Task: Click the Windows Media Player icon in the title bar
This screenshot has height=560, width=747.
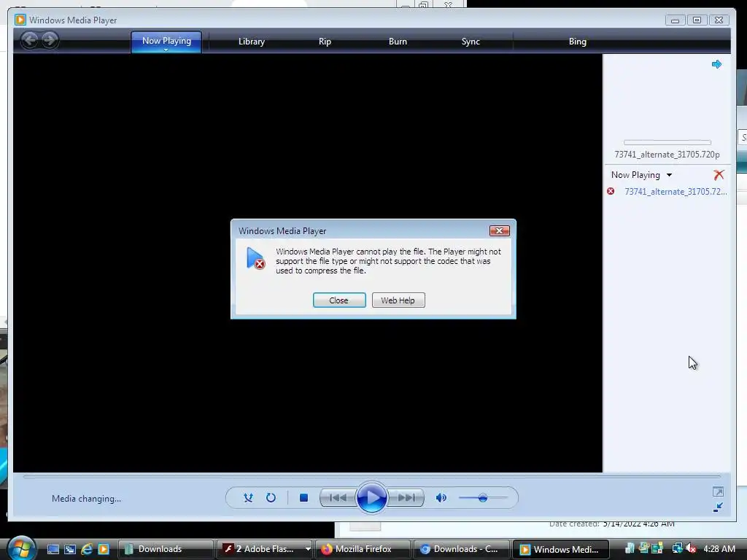Action: (x=20, y=20)
